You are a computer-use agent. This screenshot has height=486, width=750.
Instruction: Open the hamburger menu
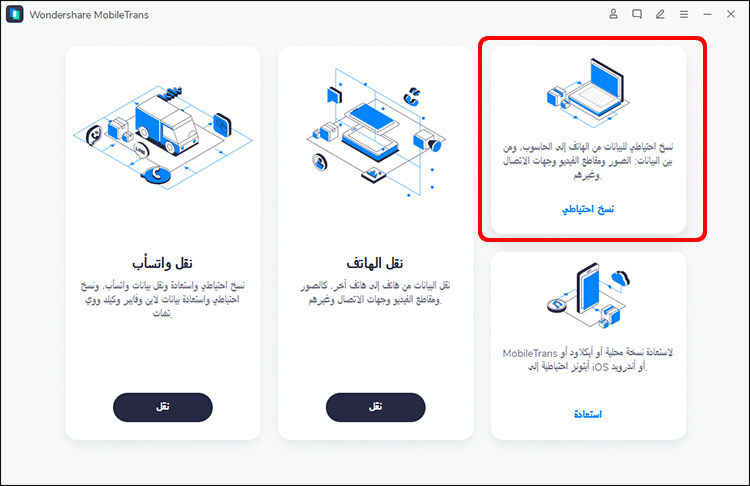pos(684,14)
